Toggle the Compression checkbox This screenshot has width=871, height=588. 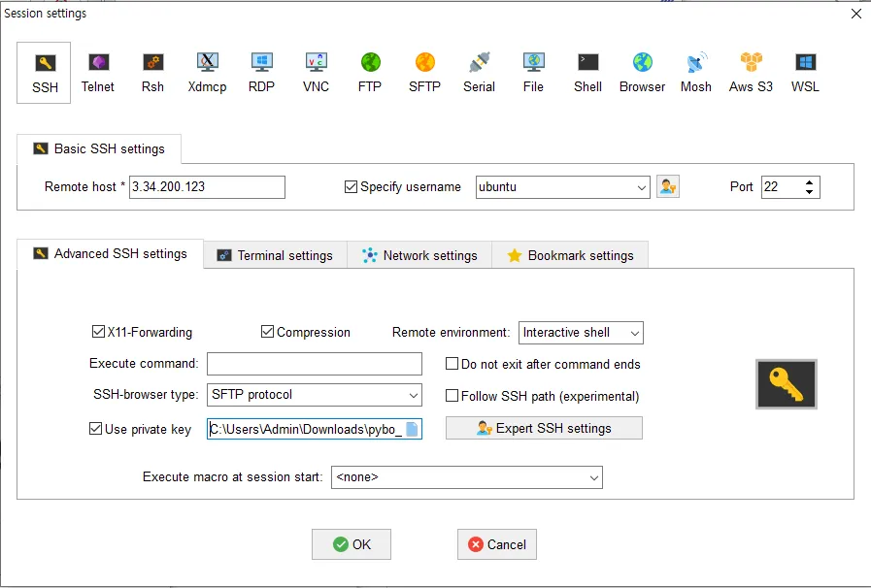coord(267,332)
